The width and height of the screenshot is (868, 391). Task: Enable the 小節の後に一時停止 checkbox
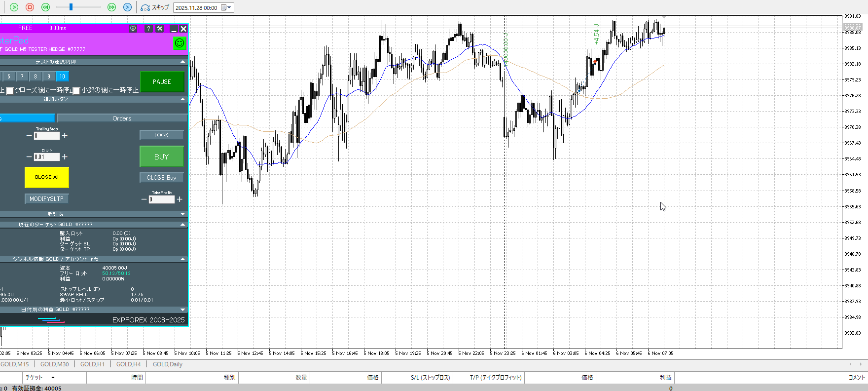(76, 90)
